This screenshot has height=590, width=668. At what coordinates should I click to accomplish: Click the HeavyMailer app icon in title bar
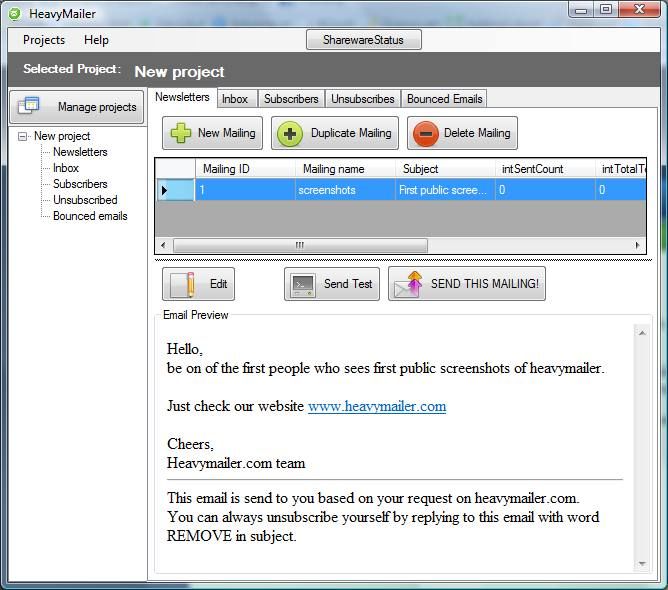click(x=14, y=14)
